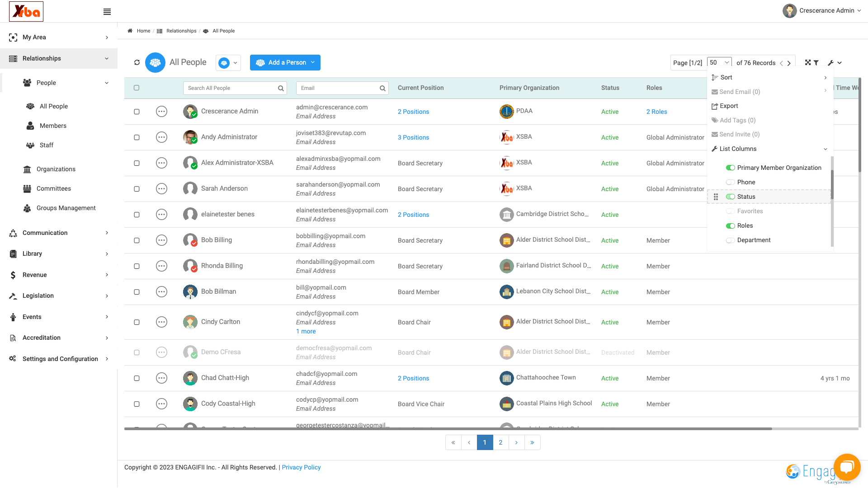Screen dimensions: 868x488
Task: Click Cindy Carlton's avatar
Action: [190, 322]
